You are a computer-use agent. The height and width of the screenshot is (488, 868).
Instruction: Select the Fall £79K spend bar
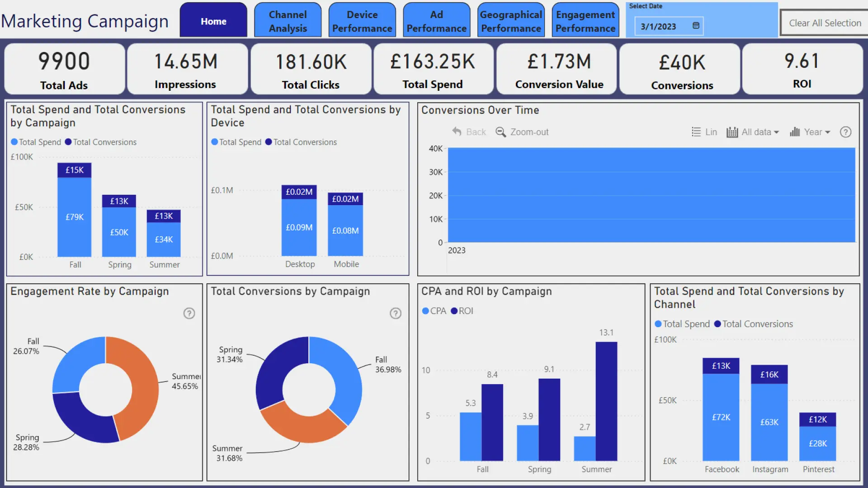[x=75, y=217]
